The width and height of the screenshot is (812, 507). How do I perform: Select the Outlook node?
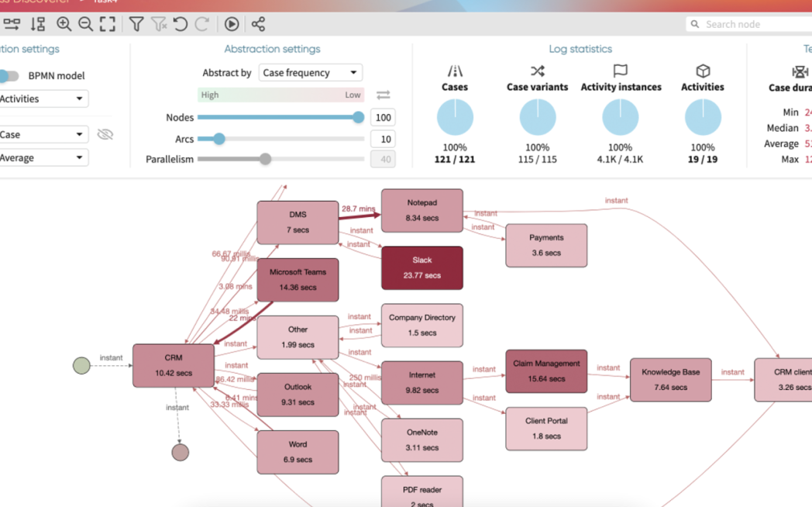click(298, 395)
